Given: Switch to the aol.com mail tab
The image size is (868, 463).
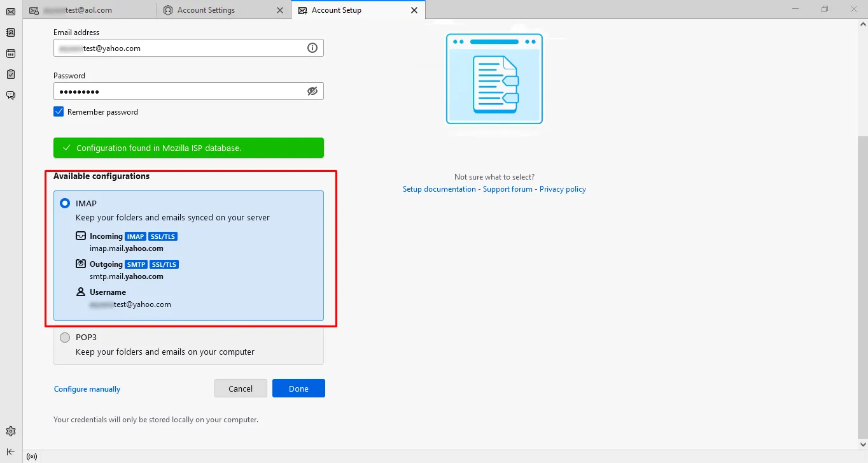Looking at the screenshot, I should (x=88, y=10).
